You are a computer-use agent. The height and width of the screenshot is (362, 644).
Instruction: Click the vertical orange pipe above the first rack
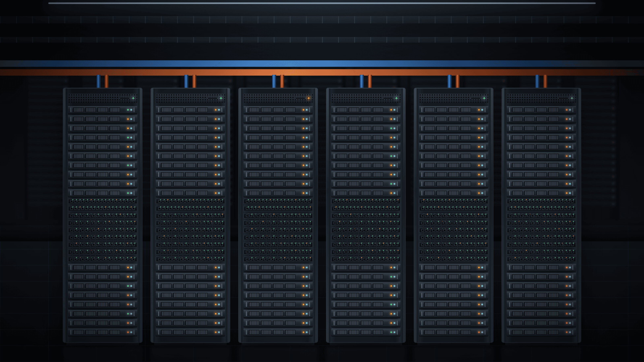click(x=106, y=81)
